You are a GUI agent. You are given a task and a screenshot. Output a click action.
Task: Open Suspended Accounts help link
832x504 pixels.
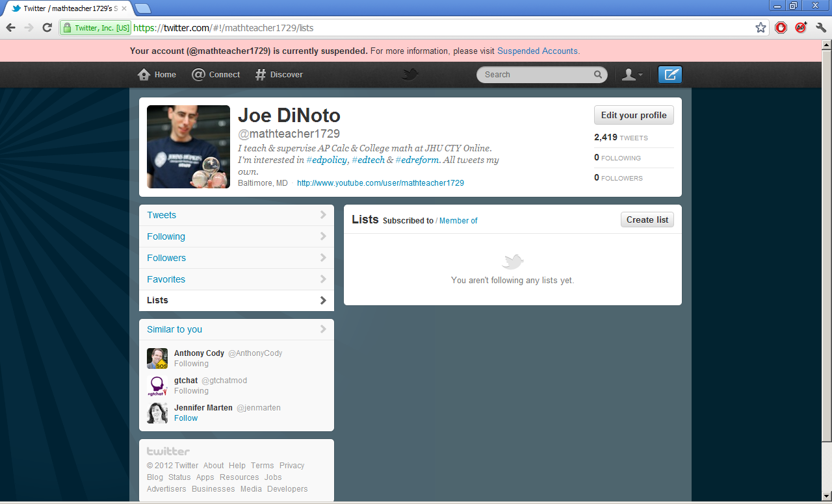(x=538, y=51)
